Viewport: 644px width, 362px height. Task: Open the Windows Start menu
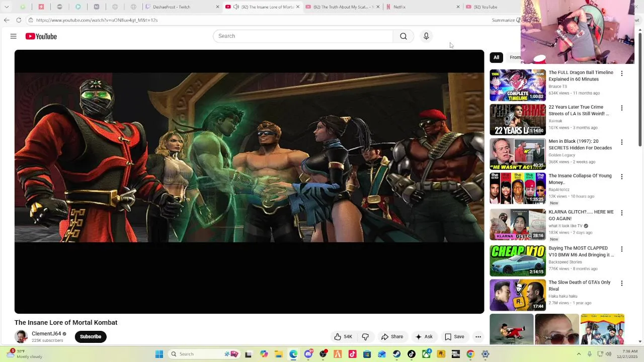(159, 354)
